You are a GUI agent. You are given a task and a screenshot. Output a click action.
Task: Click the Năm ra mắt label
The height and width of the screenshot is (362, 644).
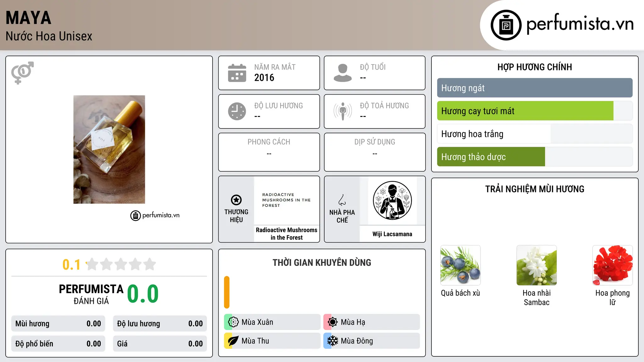(275, 67)
